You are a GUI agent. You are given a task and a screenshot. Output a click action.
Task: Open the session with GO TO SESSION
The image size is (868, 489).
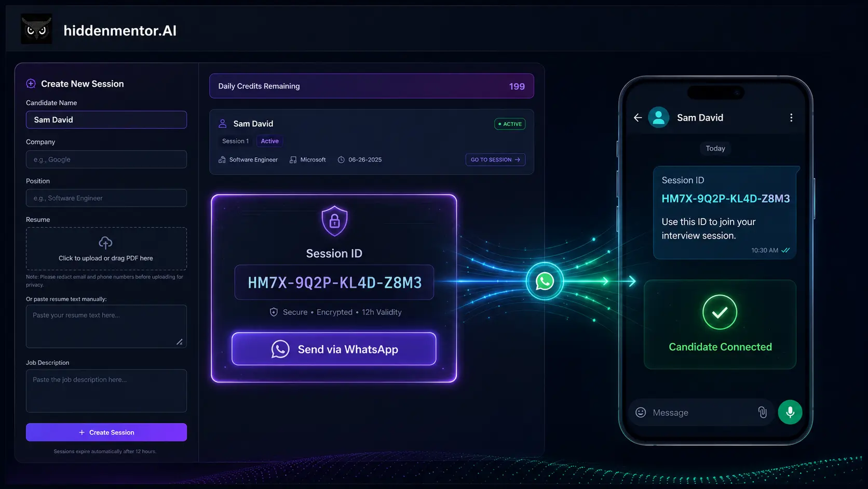[x=495, y=160]
